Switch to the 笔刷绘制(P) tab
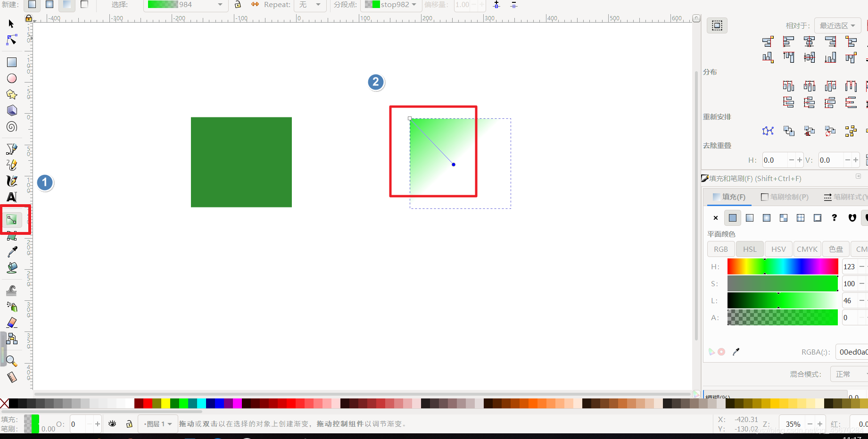This screenshot has width=868, height=439. click(x=785, y=197)
